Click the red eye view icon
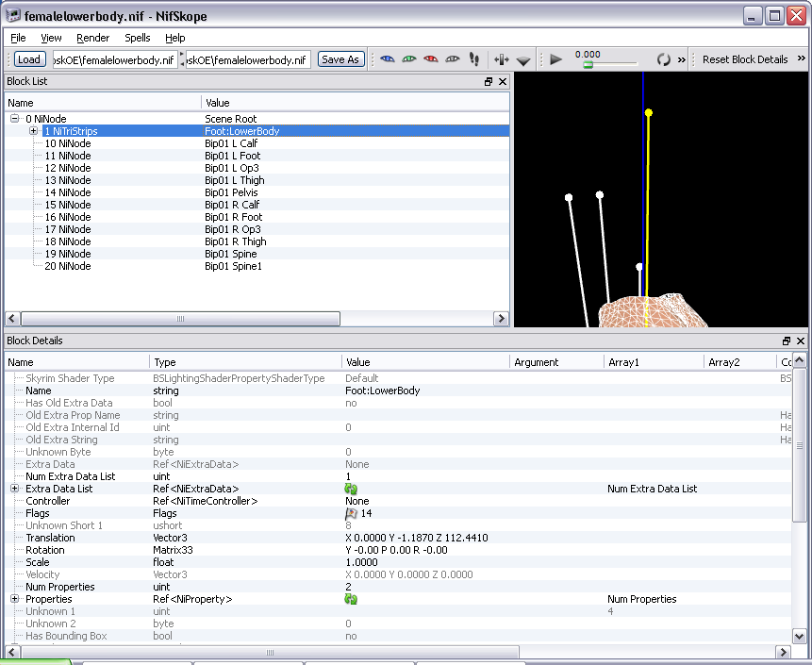This screenshot has height=665, width=812. [430, 59]
